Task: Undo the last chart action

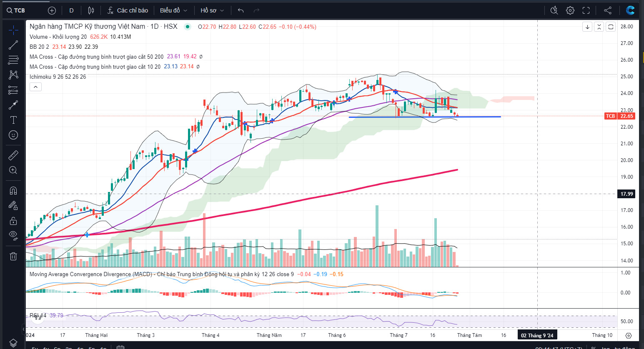Action: coord(241,10)
